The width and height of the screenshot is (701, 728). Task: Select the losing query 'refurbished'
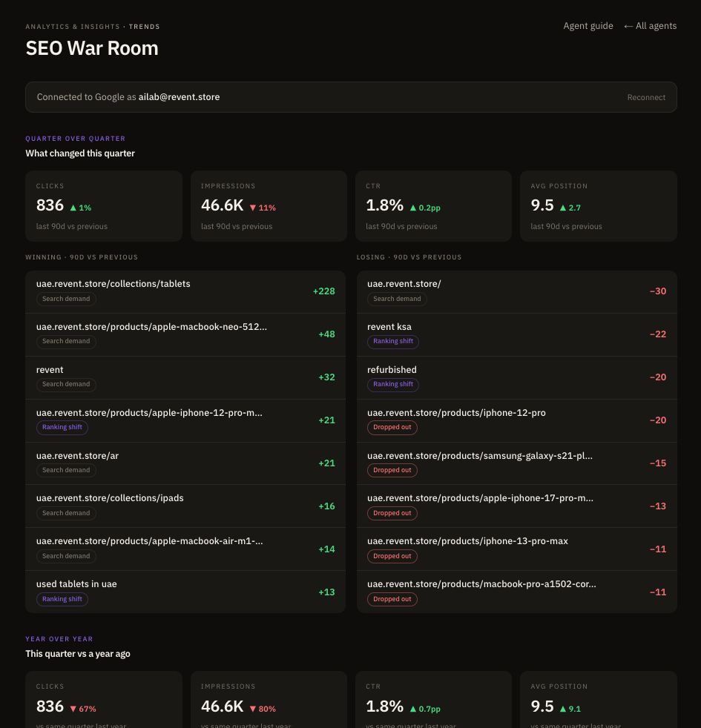click(392, 370)
